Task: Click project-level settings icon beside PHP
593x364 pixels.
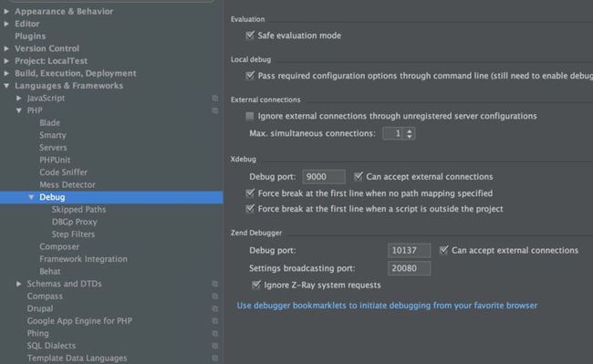Action: pos(214,110)
